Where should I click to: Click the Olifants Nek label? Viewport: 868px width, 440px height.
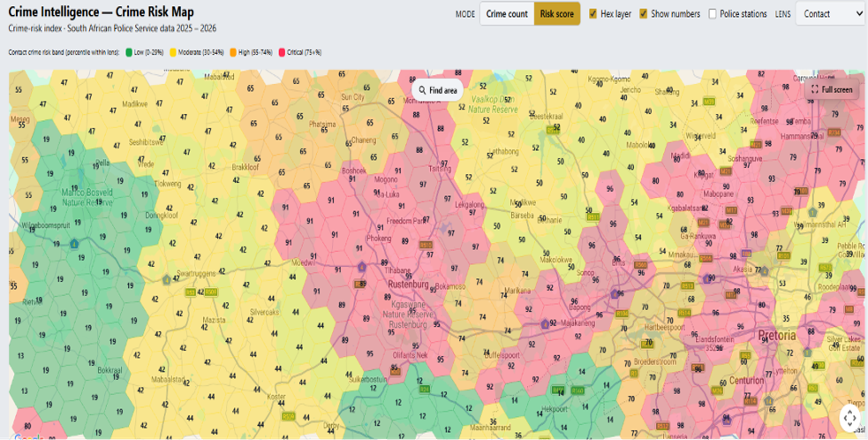(409, 354)
